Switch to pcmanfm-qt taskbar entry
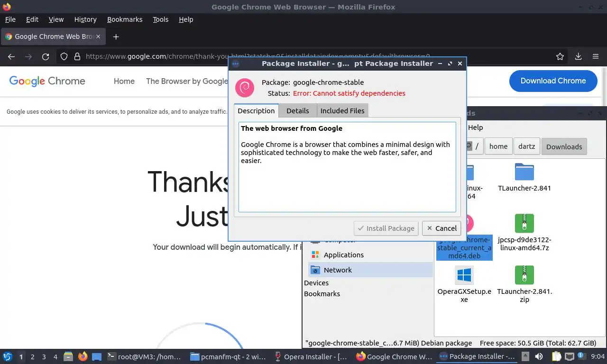 [x=228, y=356]
